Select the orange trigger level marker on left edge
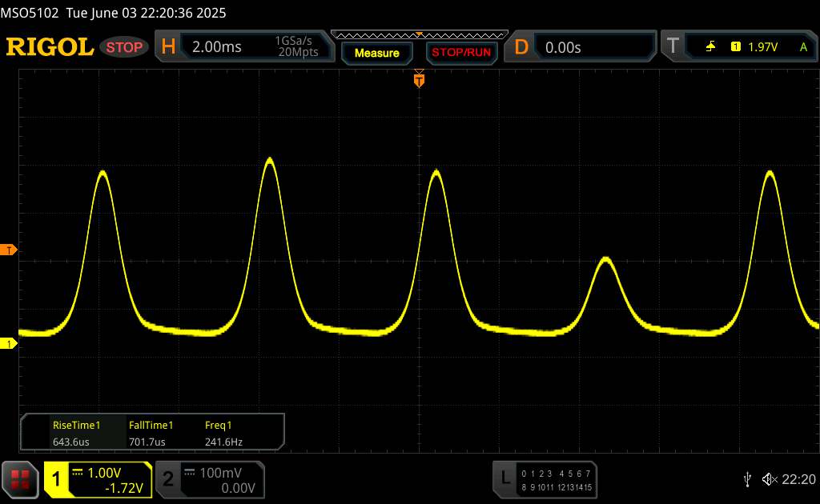820x504 pixels. point(9,250)
